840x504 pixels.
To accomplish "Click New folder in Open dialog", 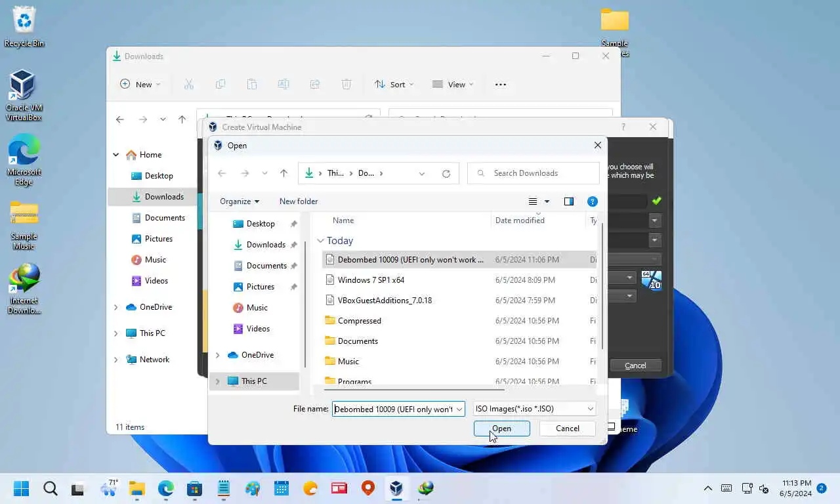I will [299, 201].
